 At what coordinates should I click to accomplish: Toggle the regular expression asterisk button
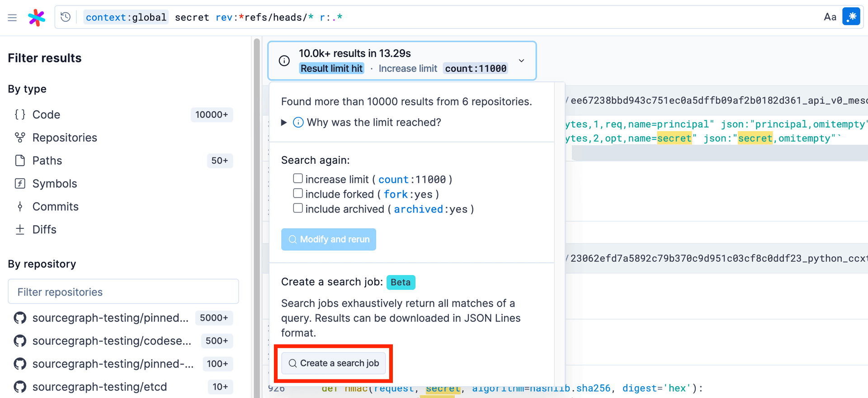(851, 17)
